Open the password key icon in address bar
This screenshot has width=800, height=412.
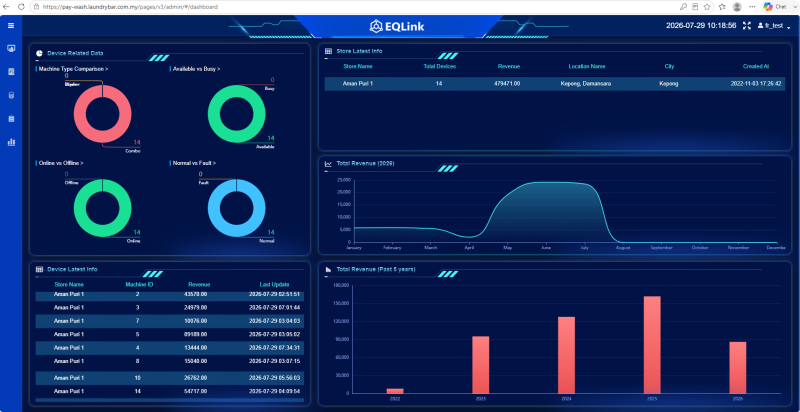683,7
